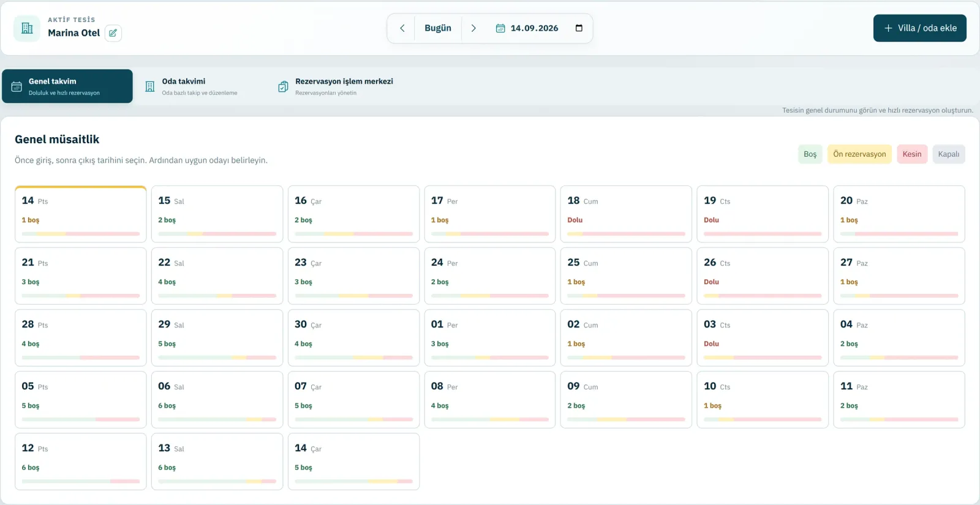Screen dimensions: 980x505
Task: Open Rezervasyon işlem merkezi tab
Action: coord(337,86)
